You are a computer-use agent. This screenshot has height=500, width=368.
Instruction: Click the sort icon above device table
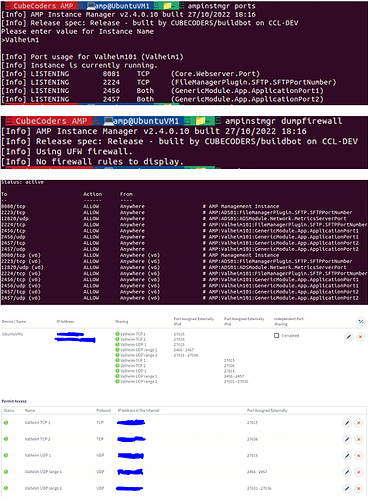[361, 321]
